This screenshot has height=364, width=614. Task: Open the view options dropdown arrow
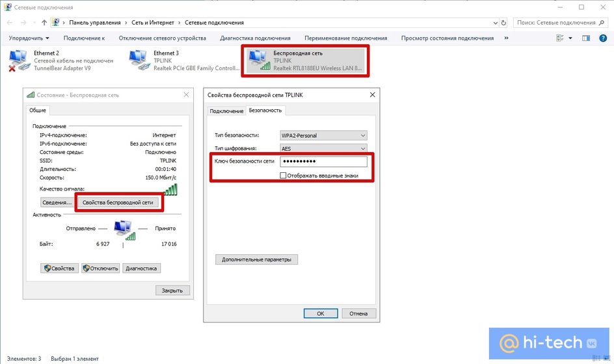point(570,38)
